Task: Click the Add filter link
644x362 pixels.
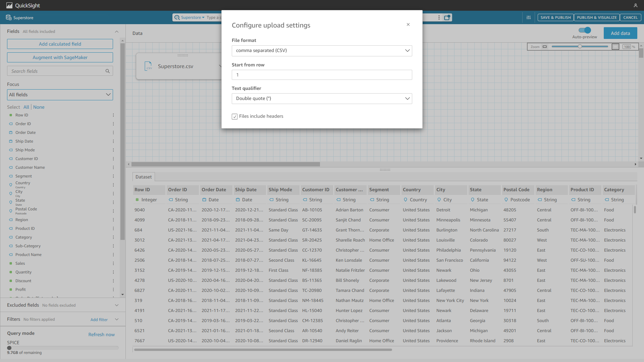Action: pyautogui.click(x=99, y=320)
